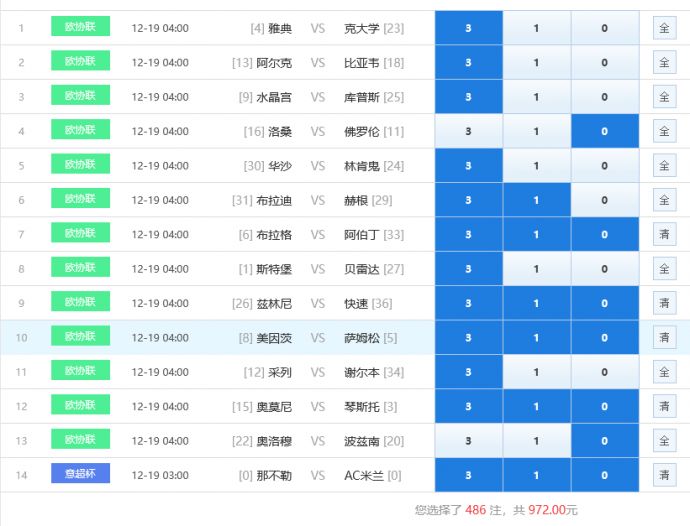Toggle the 1 option for 那不勒 vs AC米兰
The height and width of the screenshot is (526, 690).
536,476
